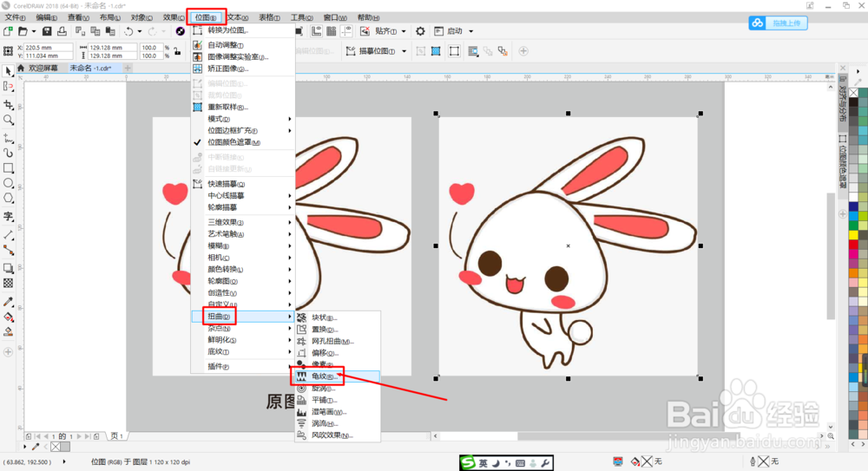Image resolution: width=868 pixels, height=471 pixels.
Task: Select the Crop tool in toolbox
Action: [x=9, y=104]
